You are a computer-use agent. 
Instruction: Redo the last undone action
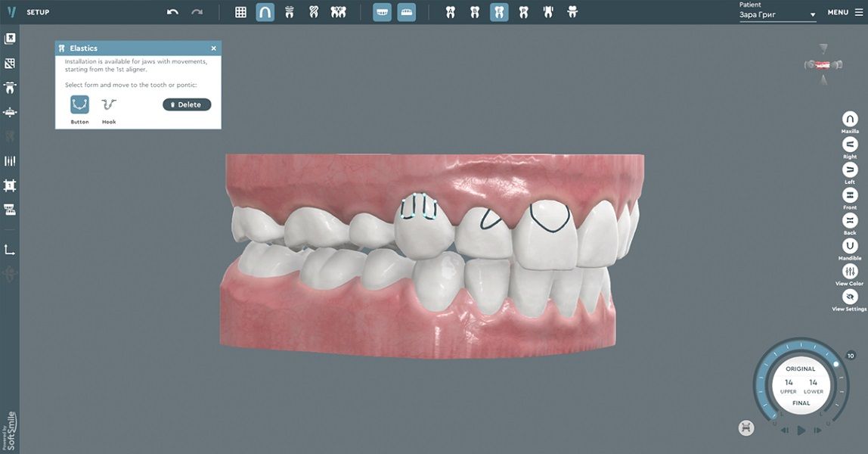pyautogui.click(x=197, y=11)
